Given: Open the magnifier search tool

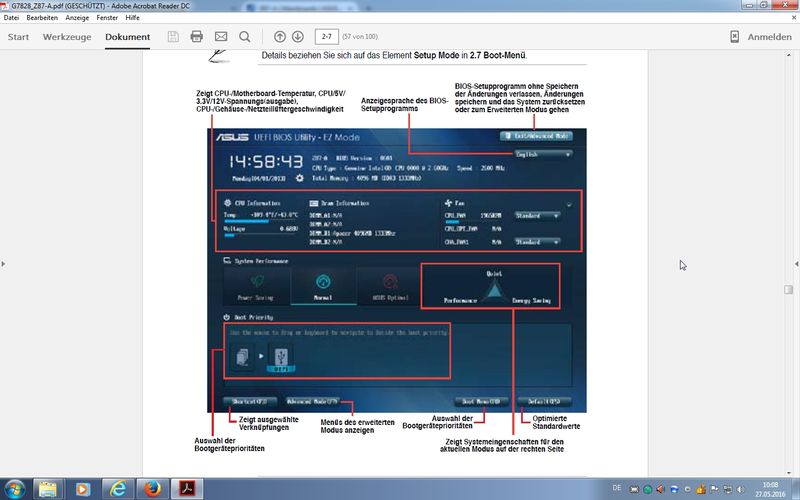Looking at the screenshot, I should tap(245, 37).
